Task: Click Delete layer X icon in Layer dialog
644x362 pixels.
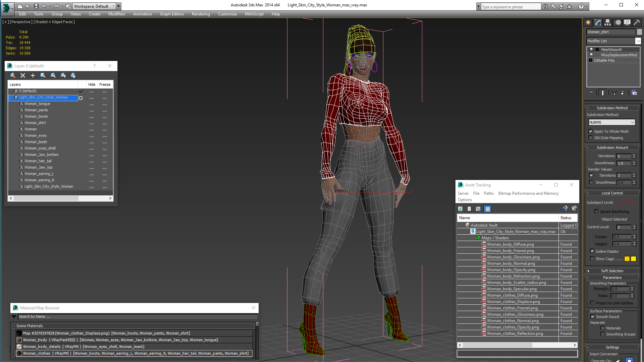Action: [x=23, y=75]
